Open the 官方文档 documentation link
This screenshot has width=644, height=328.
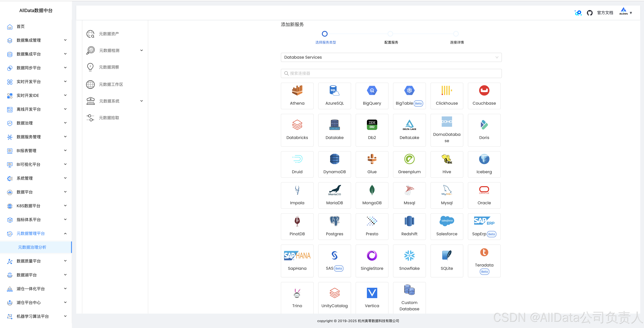(605, 13)
